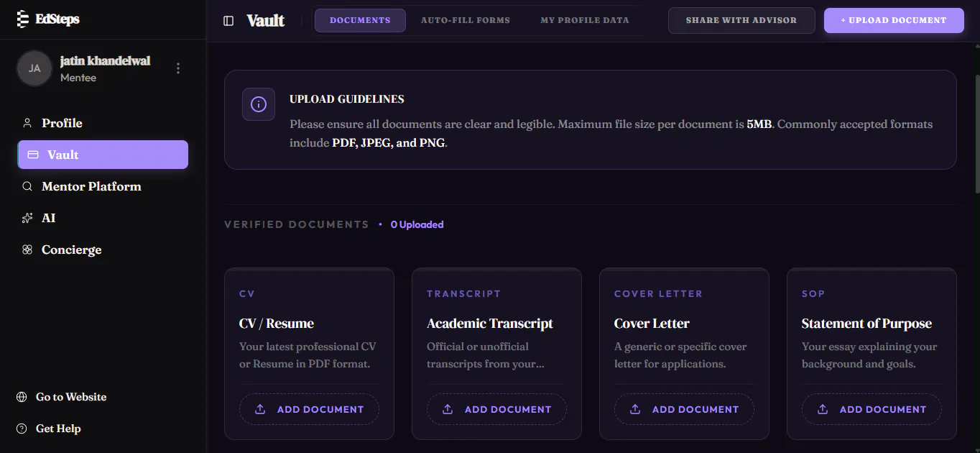Click the user name jatin khandelwal
This screenshot has width=980, height=453.
tap(106, 61)
